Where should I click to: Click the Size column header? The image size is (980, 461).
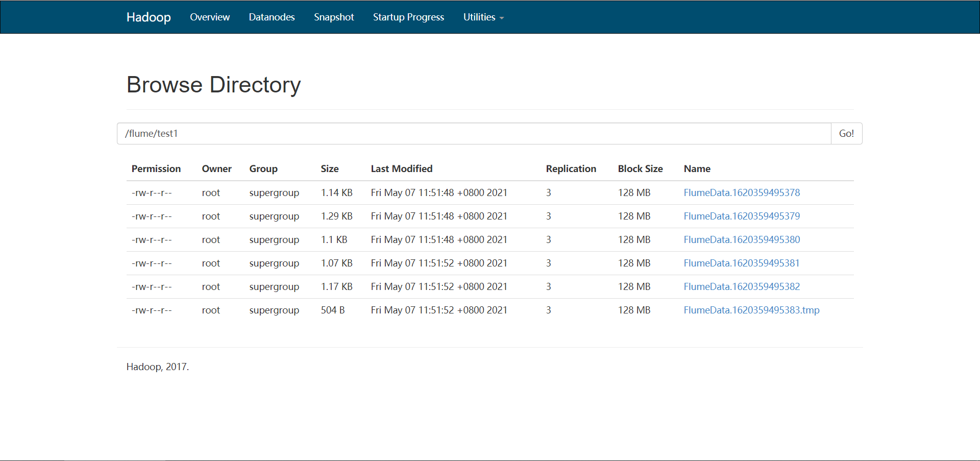coord(330,168)
